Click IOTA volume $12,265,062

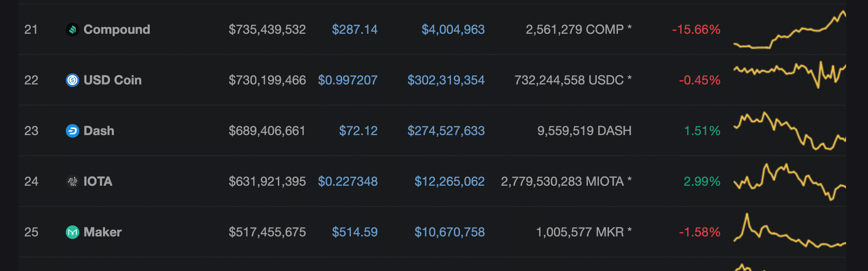(449, 182)
